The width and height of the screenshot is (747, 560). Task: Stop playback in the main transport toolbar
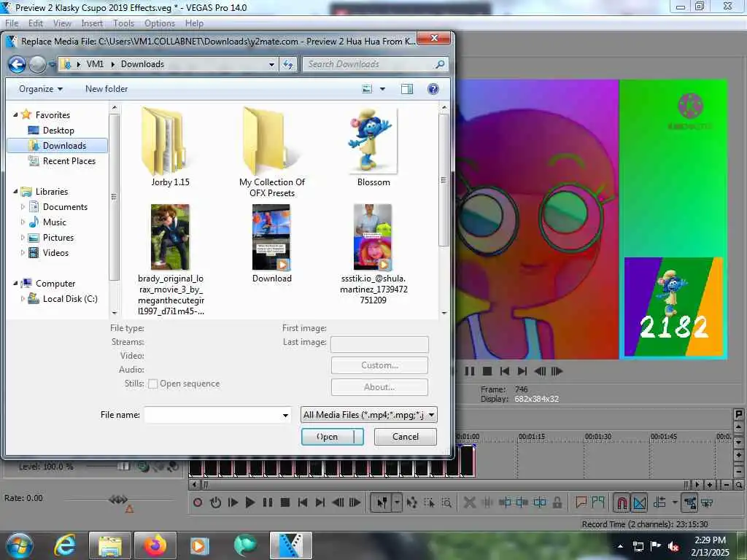click(x=285, y=502)
